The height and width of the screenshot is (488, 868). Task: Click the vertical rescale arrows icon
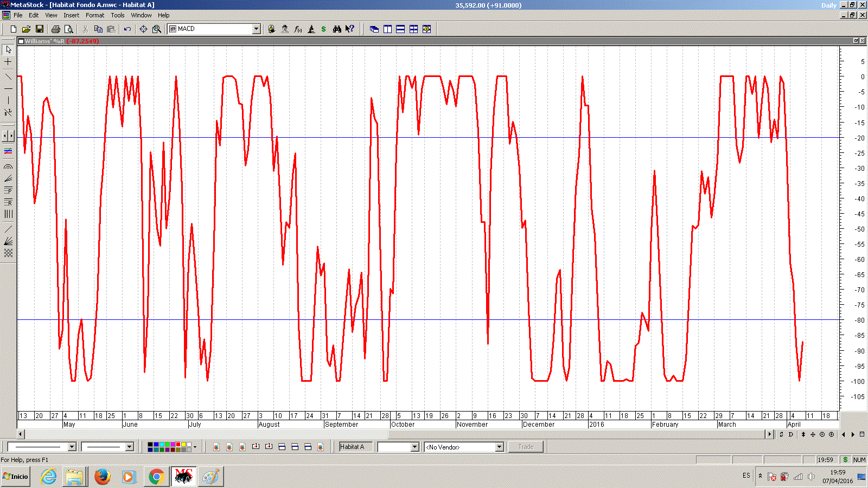pos(803,434)
